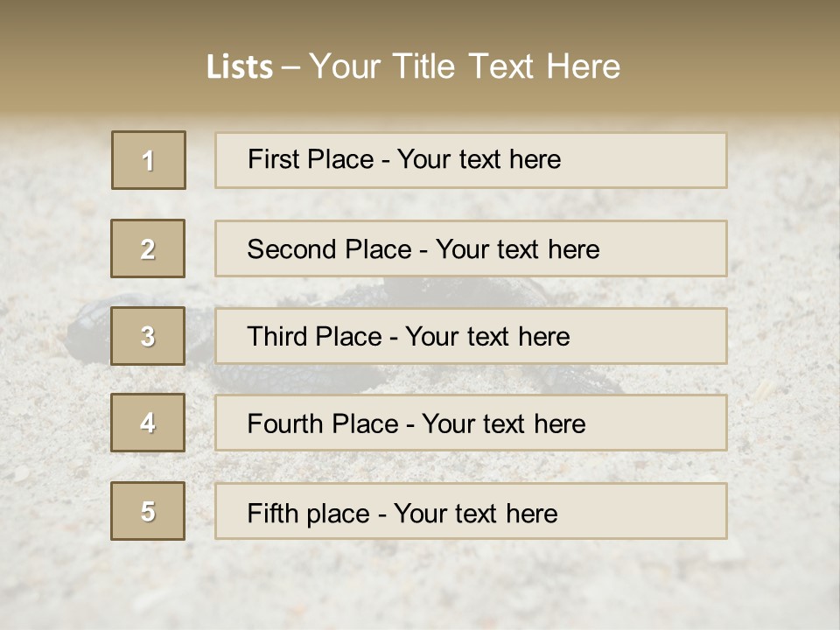840x630 pixels.
Task: Select the number 5 box
Action: pyautogui.click(x=148, y=511)
